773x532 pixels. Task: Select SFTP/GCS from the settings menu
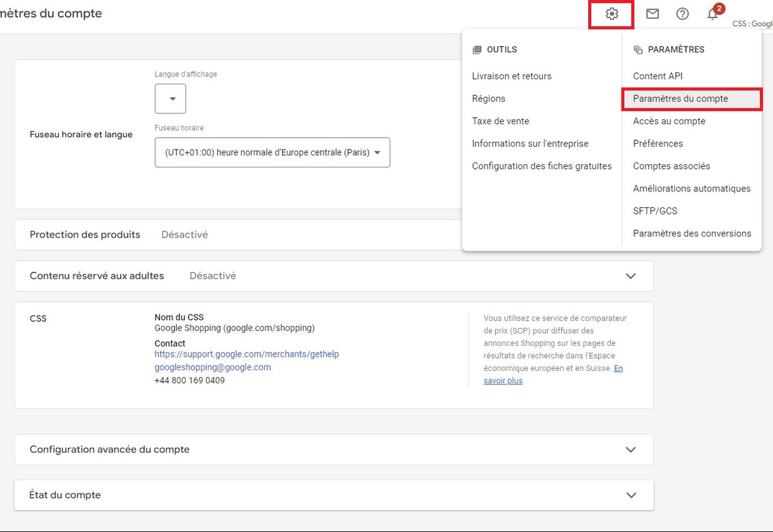pos(655,211)
